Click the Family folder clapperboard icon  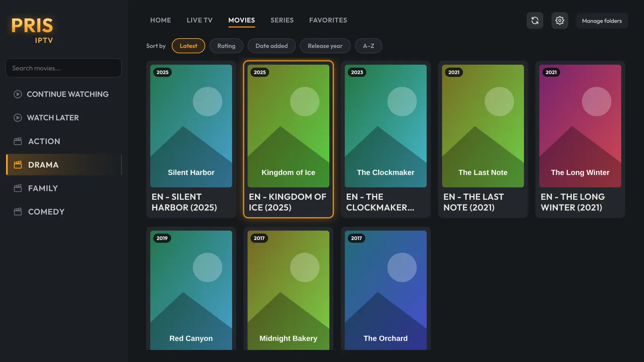[18, 188]
